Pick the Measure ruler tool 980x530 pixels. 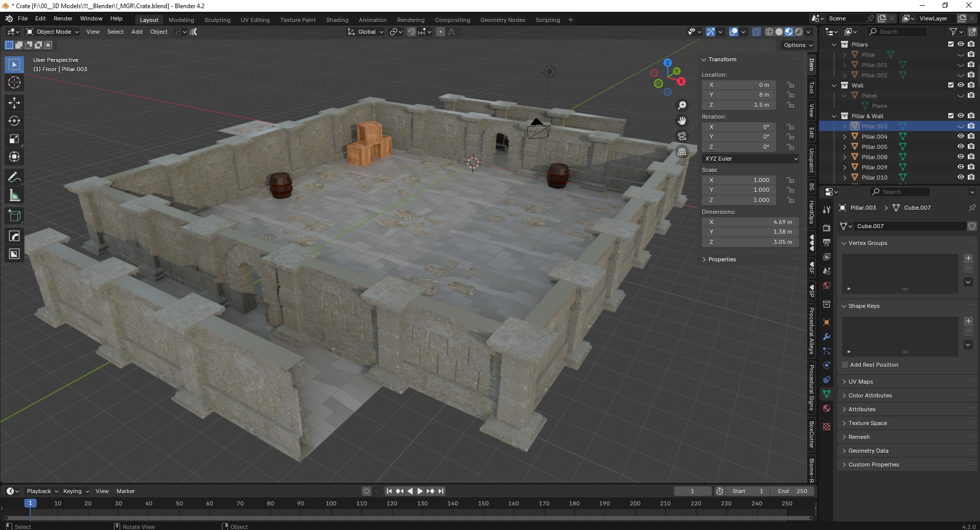(14, 196)
